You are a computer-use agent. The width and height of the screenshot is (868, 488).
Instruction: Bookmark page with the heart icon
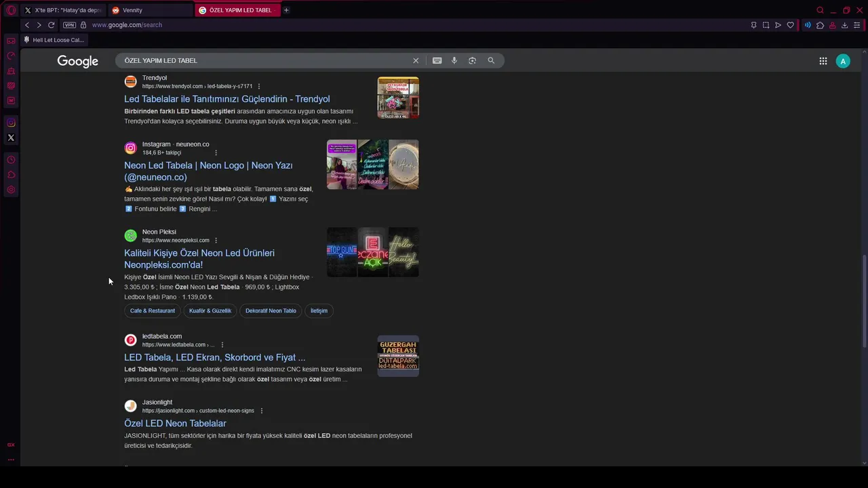click(x=790, y=25)
